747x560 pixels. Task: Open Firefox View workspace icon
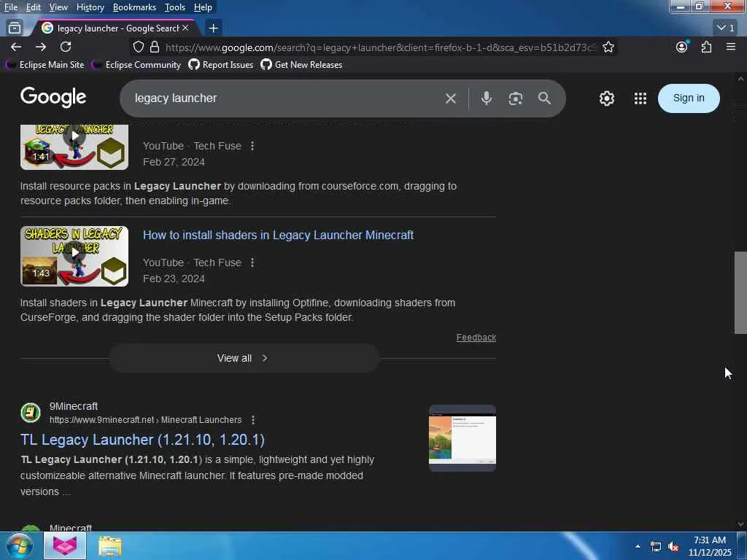[15, 28]
